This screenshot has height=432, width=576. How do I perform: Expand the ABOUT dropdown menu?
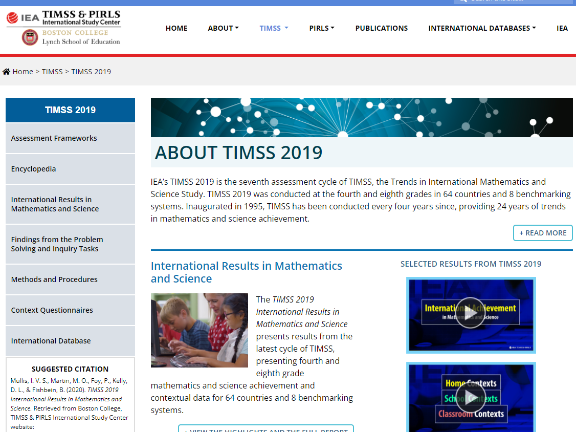223,28
